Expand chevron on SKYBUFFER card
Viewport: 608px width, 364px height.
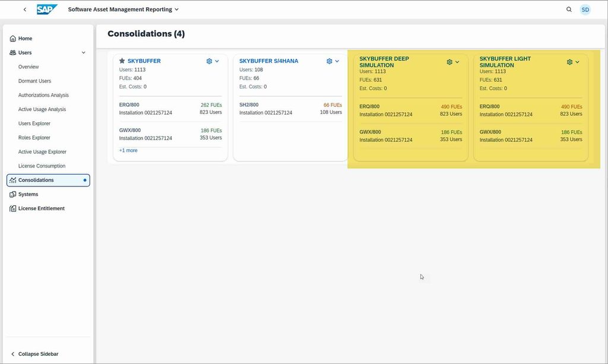coord(217,61)
